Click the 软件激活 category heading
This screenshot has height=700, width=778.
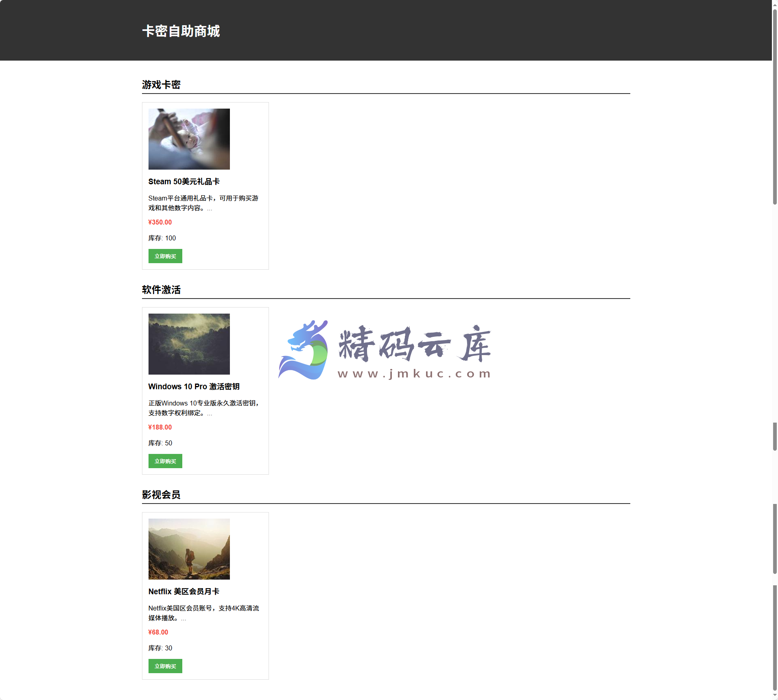click(x=161, y=290)
